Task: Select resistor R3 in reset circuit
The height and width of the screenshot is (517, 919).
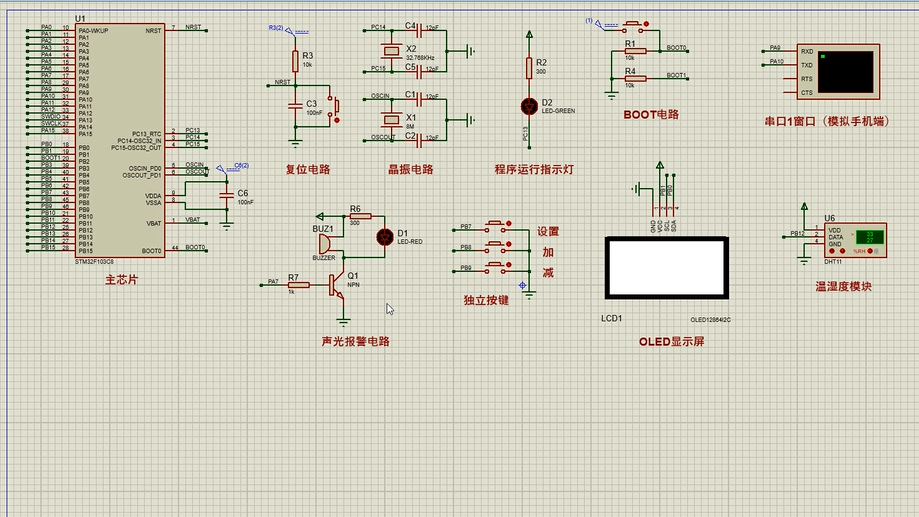Action: [295, 59]
